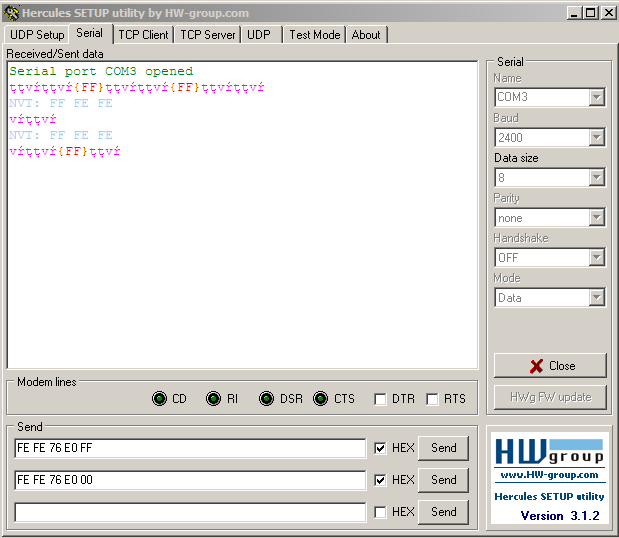619x538 pixels.
Task: Tick HEX for the third send line
Action: tap(380, 512)
